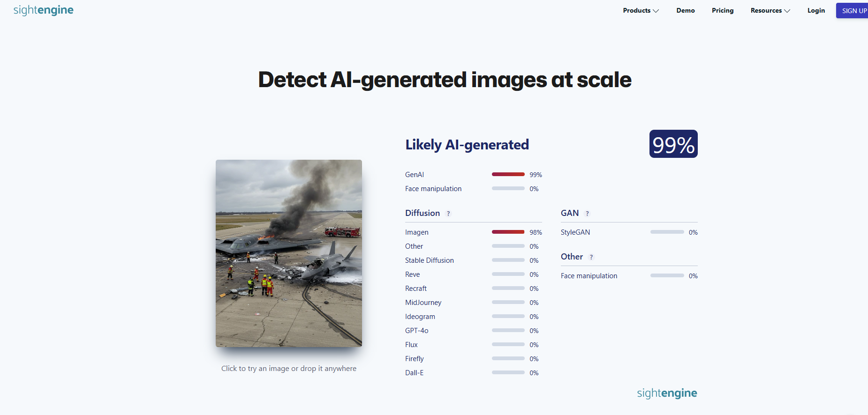
Task: Click the Other section help question mark
Action: (x=591, y=257)
